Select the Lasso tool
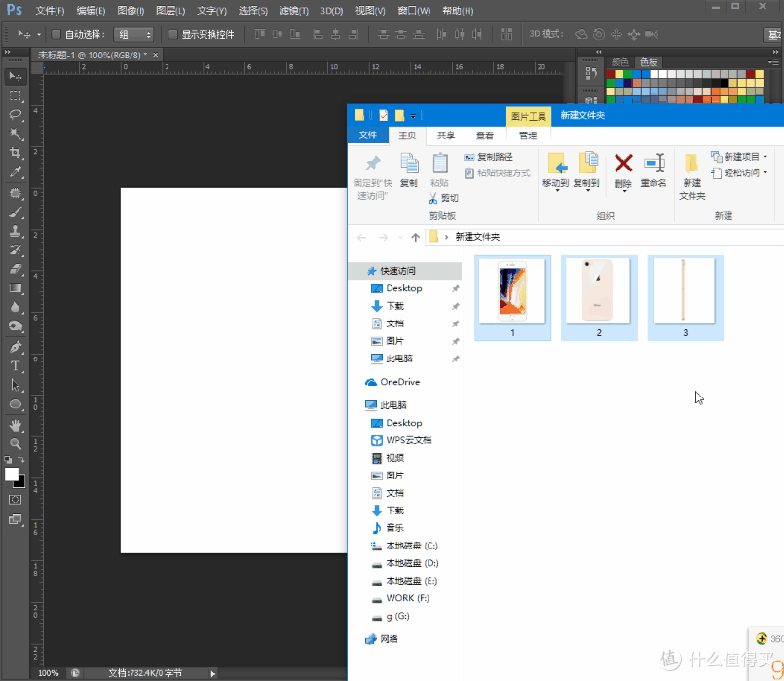Viewport: 784px width, 681px height. click(x=16, y=115)
